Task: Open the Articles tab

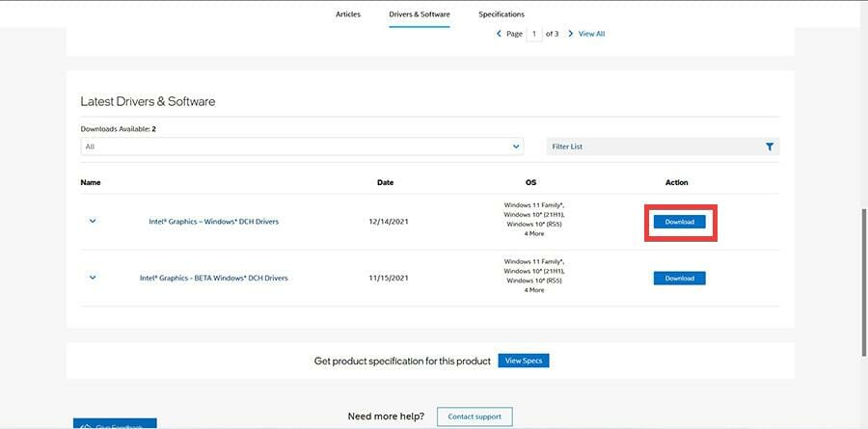Action: 348,14
